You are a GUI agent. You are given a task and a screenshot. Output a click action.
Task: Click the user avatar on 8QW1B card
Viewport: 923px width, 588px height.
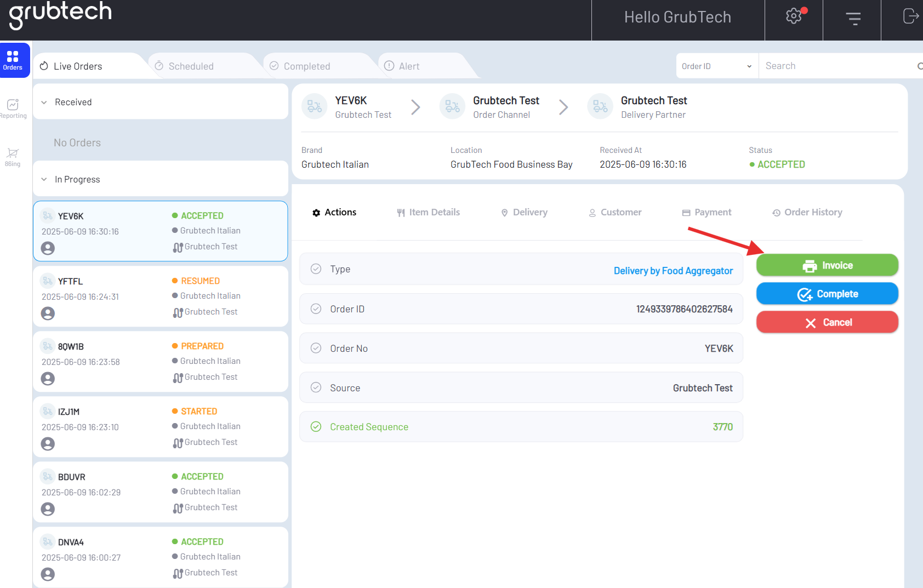click(48, 379)
